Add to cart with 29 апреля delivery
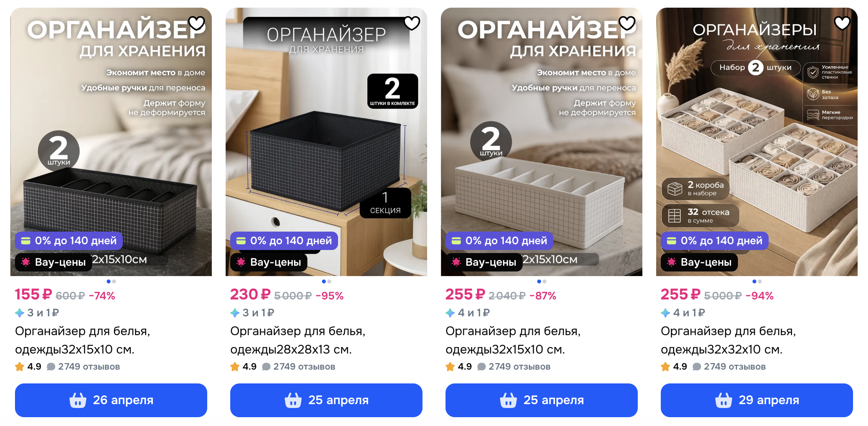 click(x=757, y=400)
